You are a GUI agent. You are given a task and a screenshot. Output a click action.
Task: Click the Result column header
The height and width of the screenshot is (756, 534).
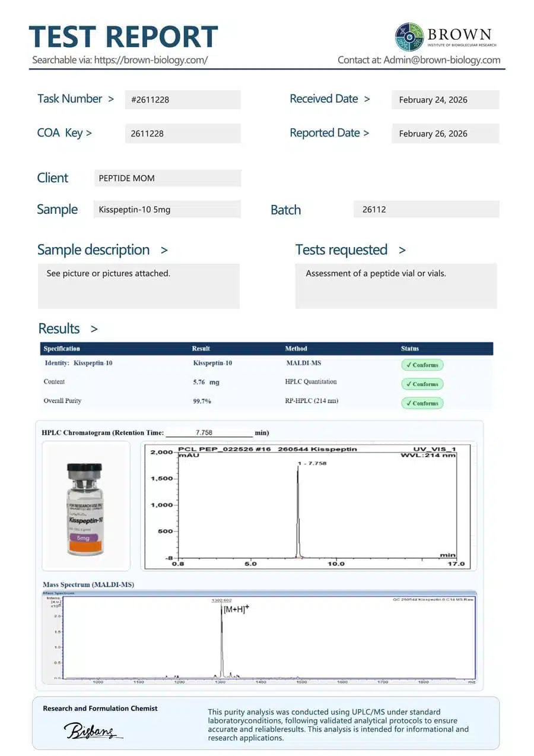(201, 349)
